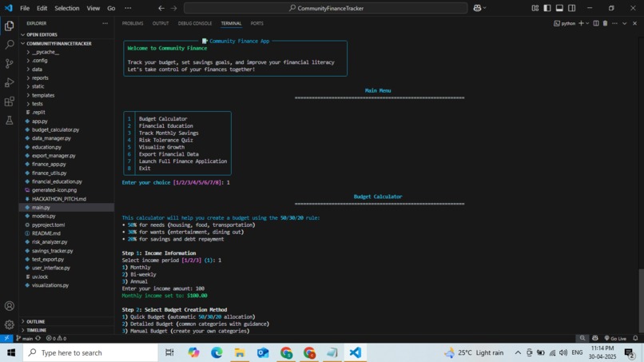Open Outlook from the taskbar
The height and width of the screenshot is (362, 644).
coord(263,352)
